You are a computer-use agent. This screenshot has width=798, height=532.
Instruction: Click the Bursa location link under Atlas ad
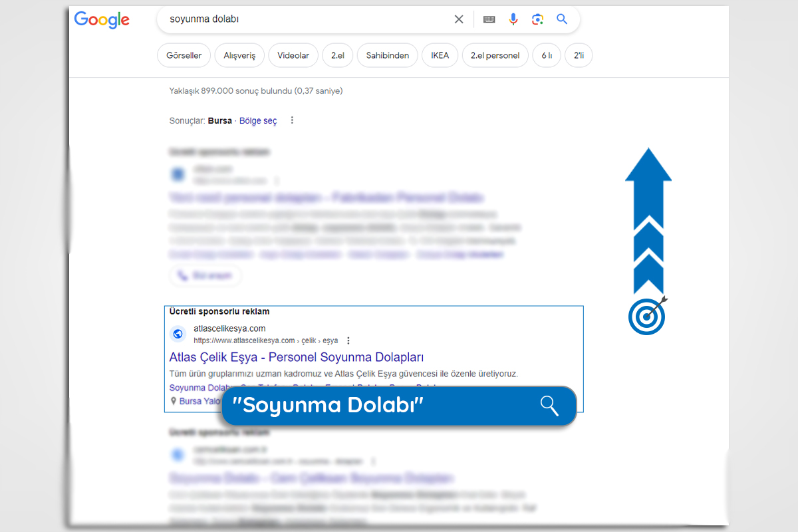(199, 401)
